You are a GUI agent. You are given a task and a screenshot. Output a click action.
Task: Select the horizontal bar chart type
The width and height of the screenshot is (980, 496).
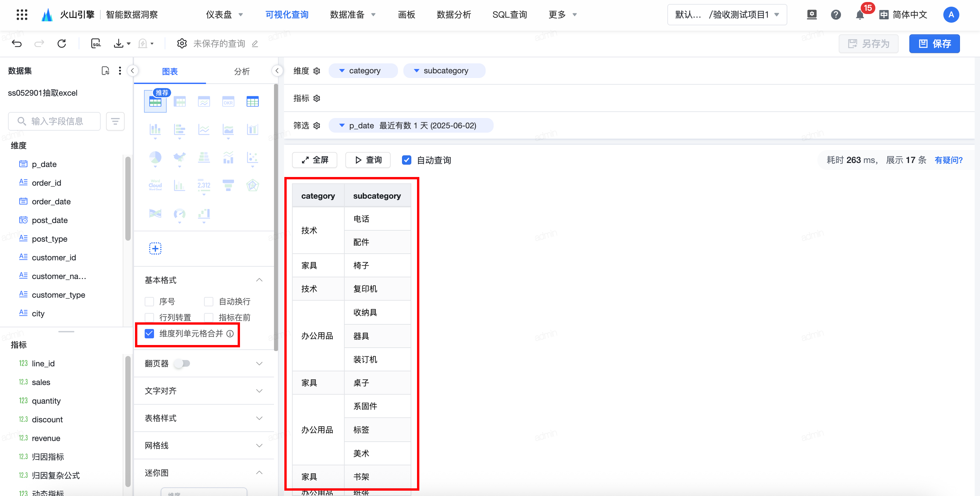[180, 130]
